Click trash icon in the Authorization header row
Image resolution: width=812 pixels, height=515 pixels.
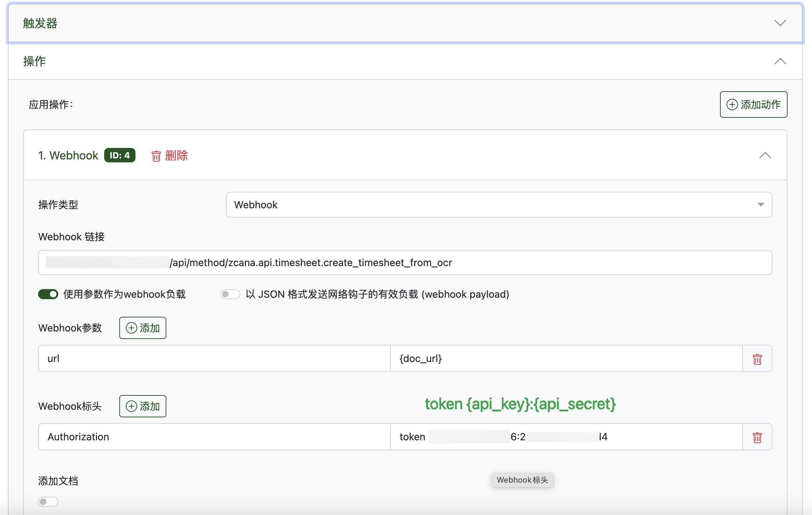click(757, 437)
